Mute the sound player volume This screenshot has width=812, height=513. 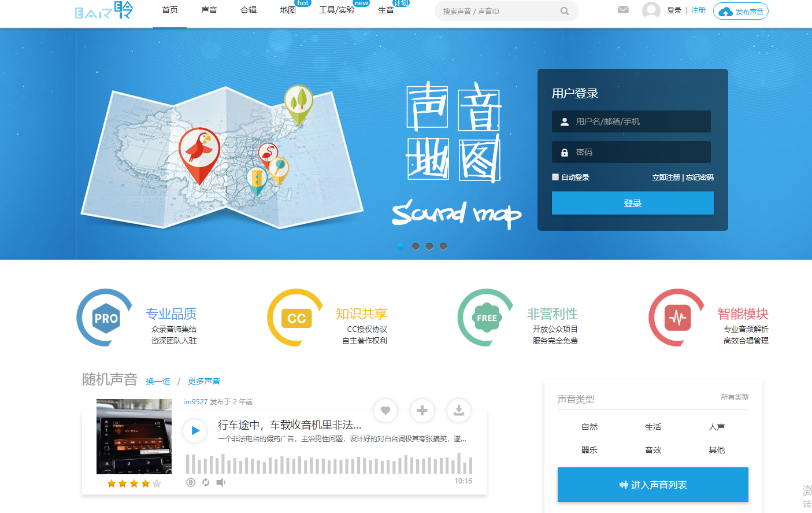[220, 482]
